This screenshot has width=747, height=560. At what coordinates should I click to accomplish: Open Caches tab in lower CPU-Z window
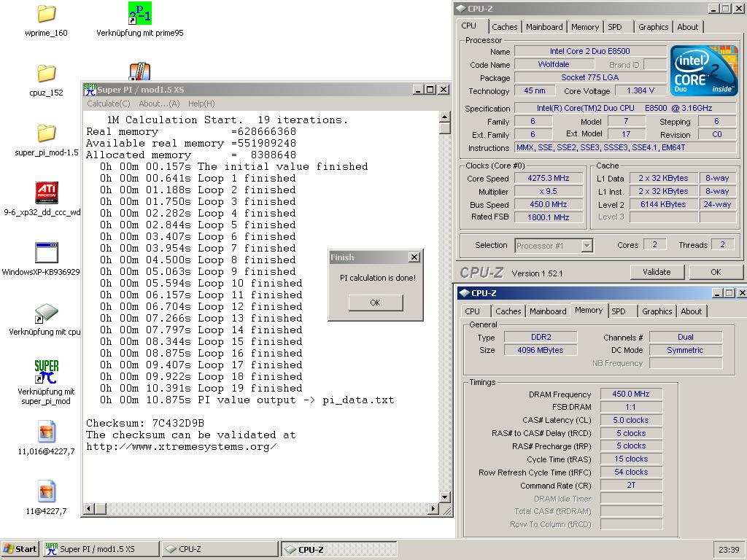coord(508,311)
